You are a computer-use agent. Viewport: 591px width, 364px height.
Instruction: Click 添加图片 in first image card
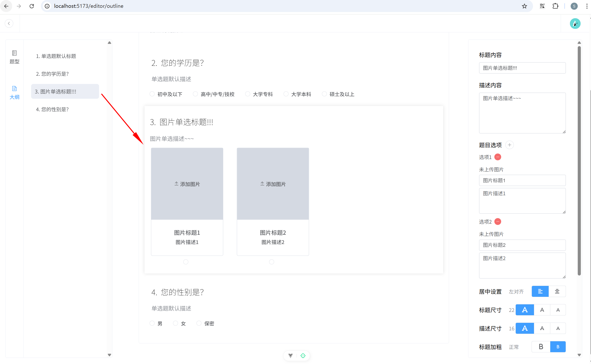[x=187, y=184]
